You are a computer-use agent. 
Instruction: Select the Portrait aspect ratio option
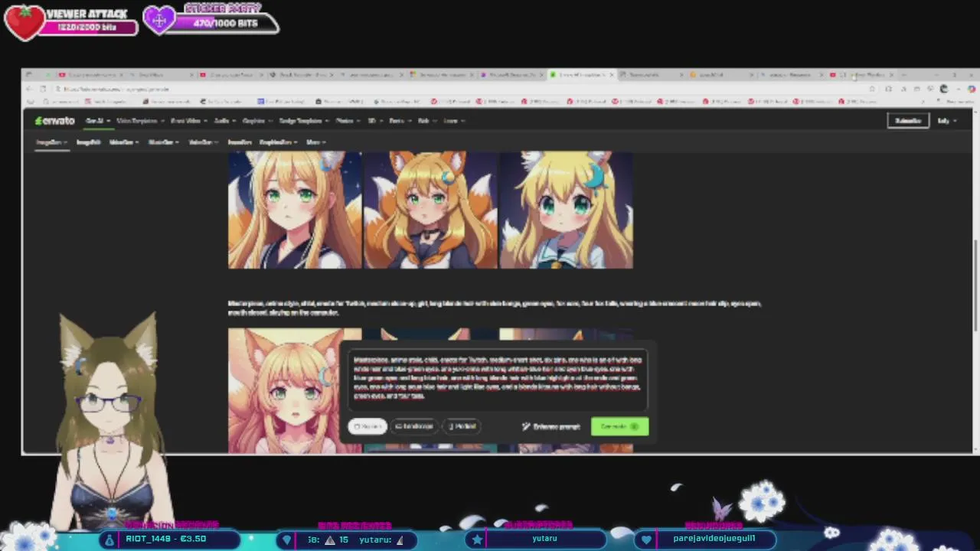tap(462, 426)
